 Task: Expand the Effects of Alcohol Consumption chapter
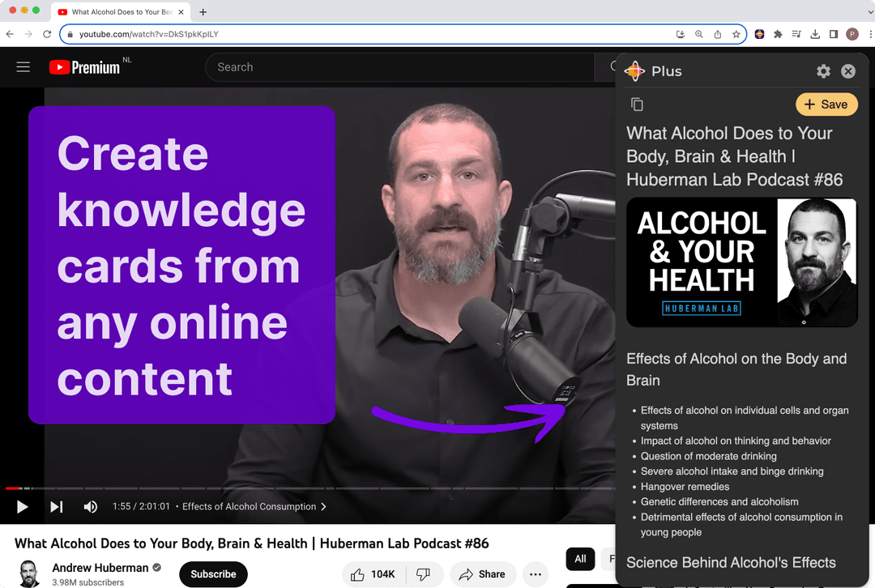tap(254, 507)
